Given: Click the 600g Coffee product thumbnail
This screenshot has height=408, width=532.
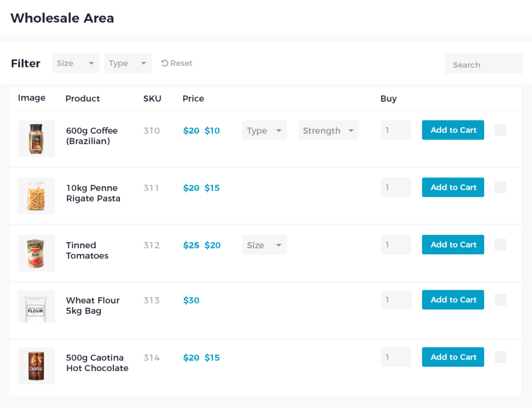Looking at the screenshot, I should [x=36, y=139].
